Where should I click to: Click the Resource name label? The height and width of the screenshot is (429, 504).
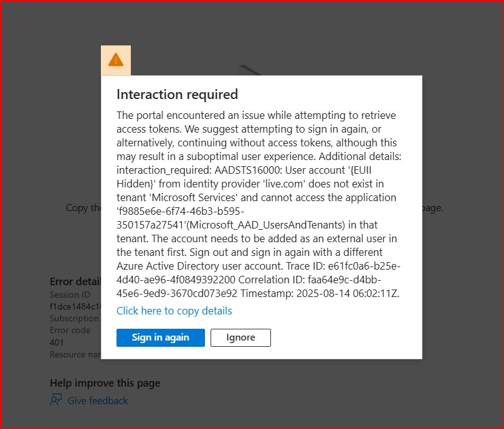click(75, 354)
